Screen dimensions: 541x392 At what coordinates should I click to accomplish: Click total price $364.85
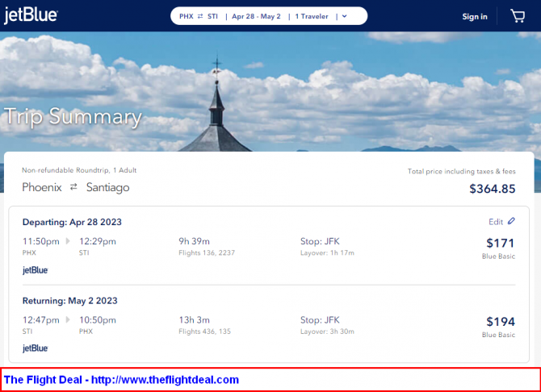click(x=493, y=189)
